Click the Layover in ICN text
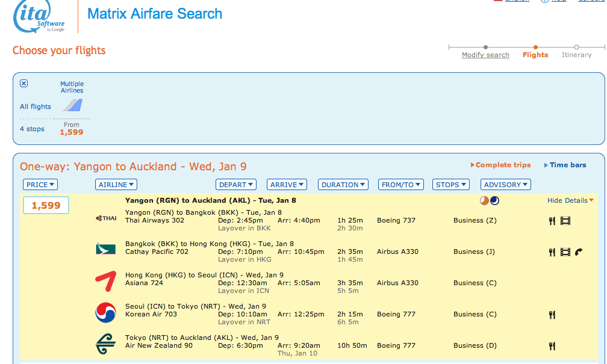The height and width of the screenshot is (364, 607). [243, 291]
